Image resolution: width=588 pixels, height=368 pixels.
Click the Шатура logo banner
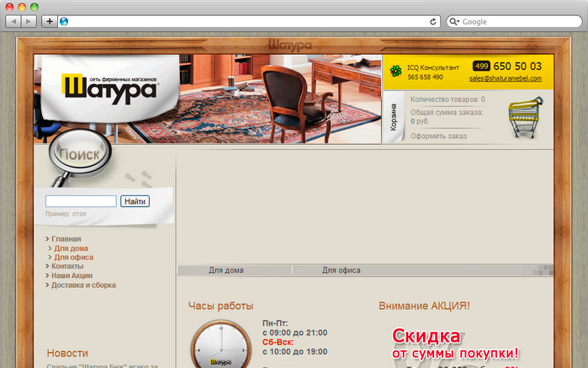click(110, 88)
